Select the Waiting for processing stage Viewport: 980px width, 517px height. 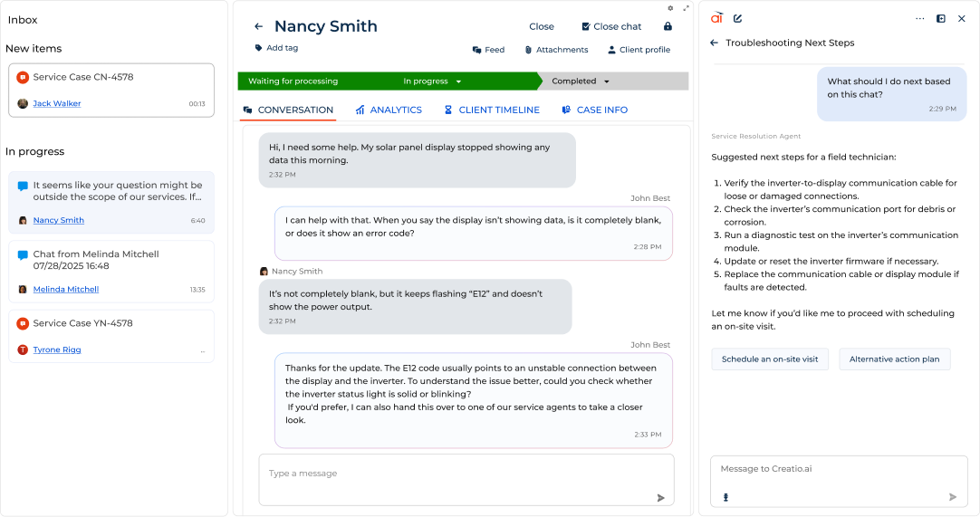(x=293, y=81)
